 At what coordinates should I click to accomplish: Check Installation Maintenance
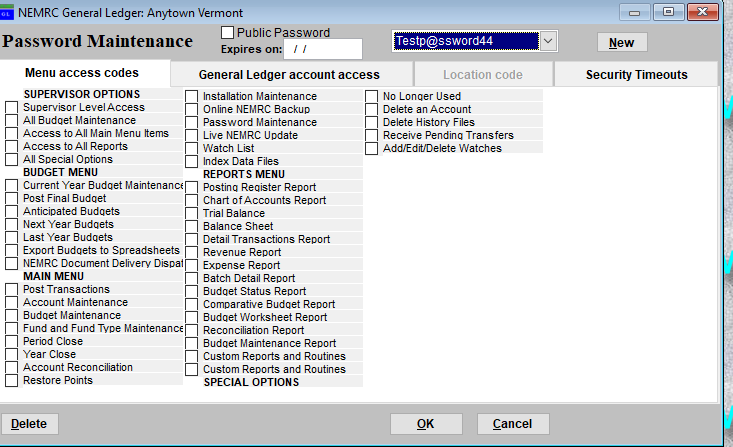click(x=192, y=96)
